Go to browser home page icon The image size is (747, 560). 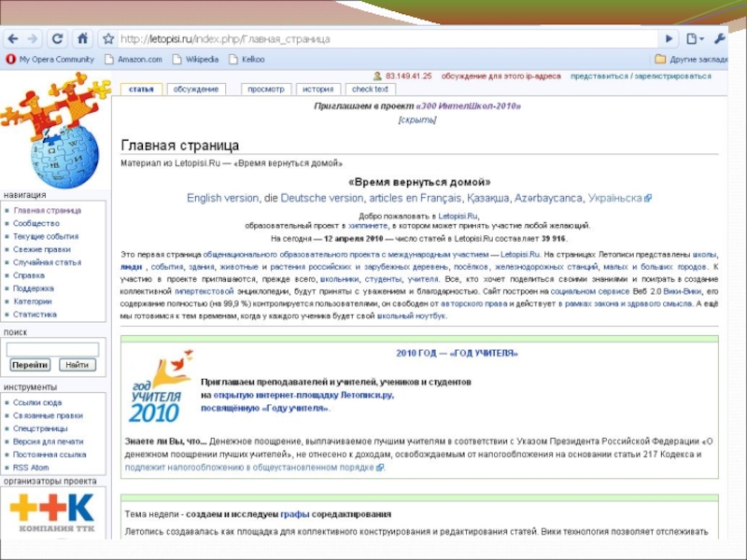(x=83, y=39)
